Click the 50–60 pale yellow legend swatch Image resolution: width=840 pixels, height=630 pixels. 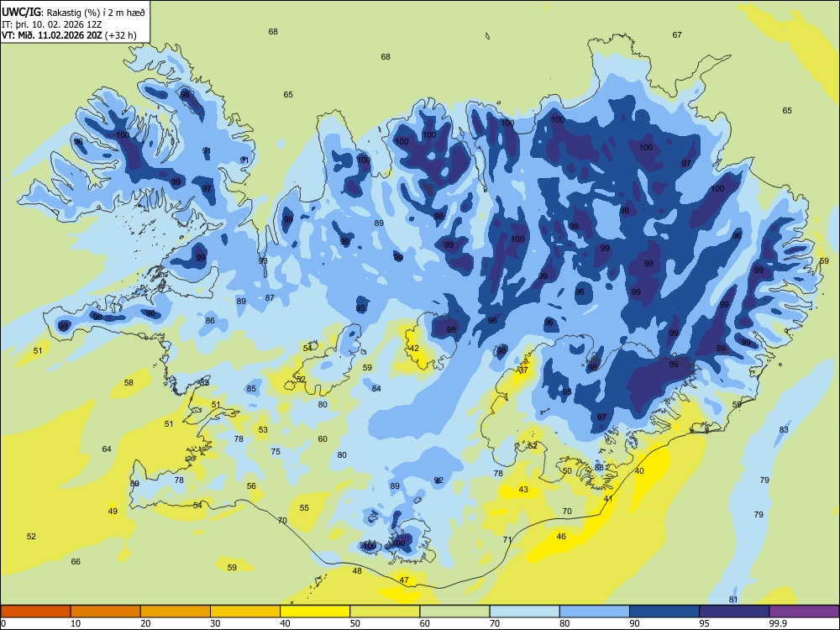click(x=385, y=612)
